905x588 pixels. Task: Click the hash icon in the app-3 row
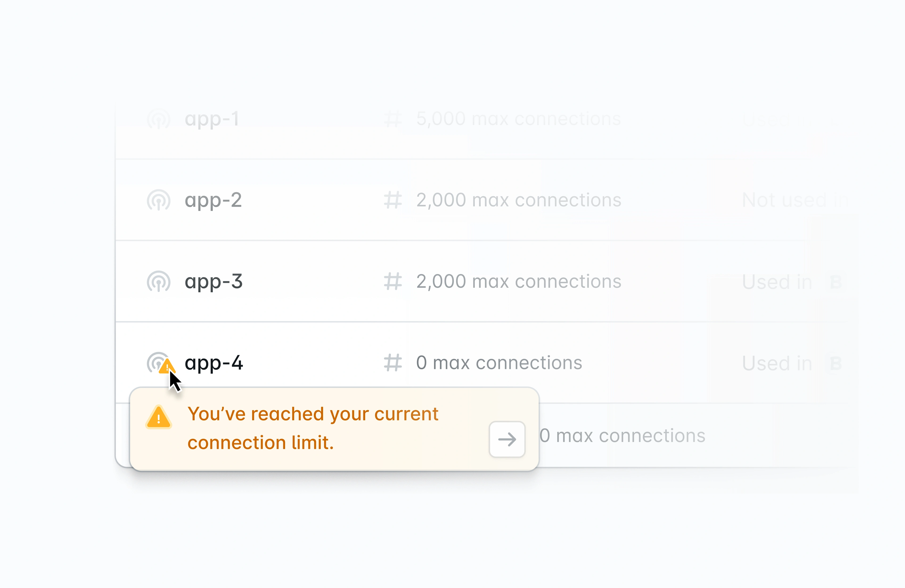pyautogui.click(x=393, y=282)
